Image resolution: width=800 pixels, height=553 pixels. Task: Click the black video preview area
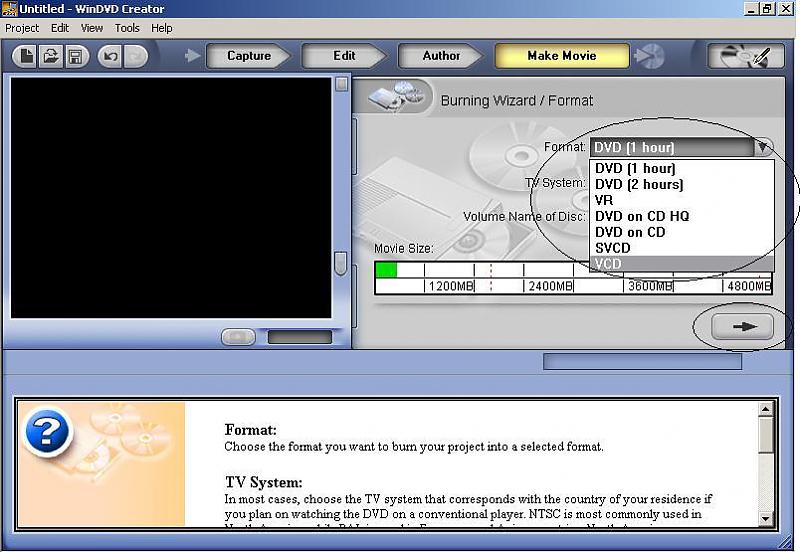[x=171, y=198]
